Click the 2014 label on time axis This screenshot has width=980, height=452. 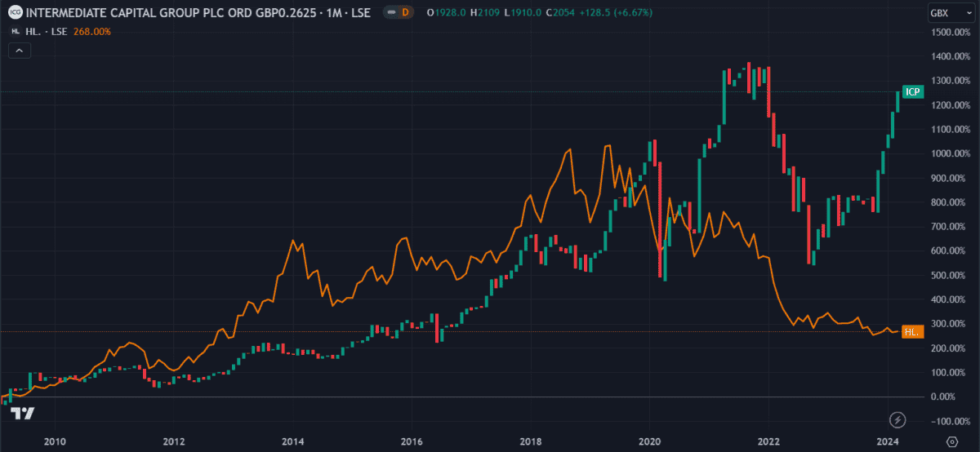[292, 441]
